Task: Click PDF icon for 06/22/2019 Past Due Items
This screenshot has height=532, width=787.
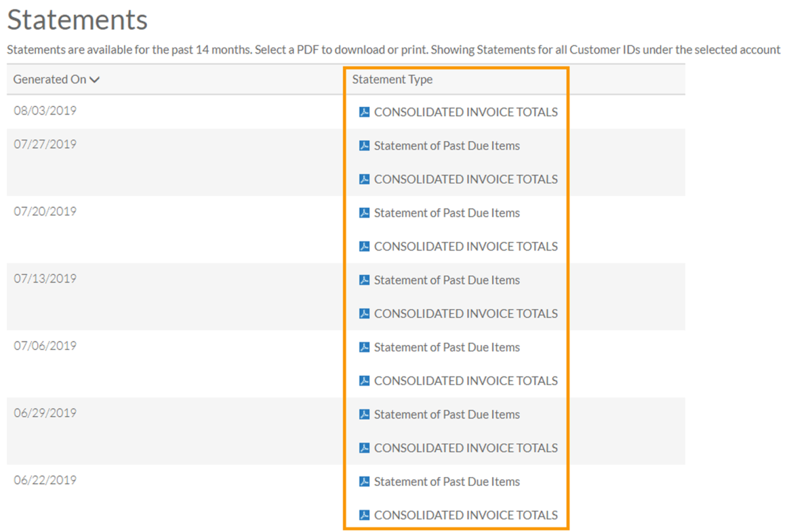Action: (x=365, y=481)
